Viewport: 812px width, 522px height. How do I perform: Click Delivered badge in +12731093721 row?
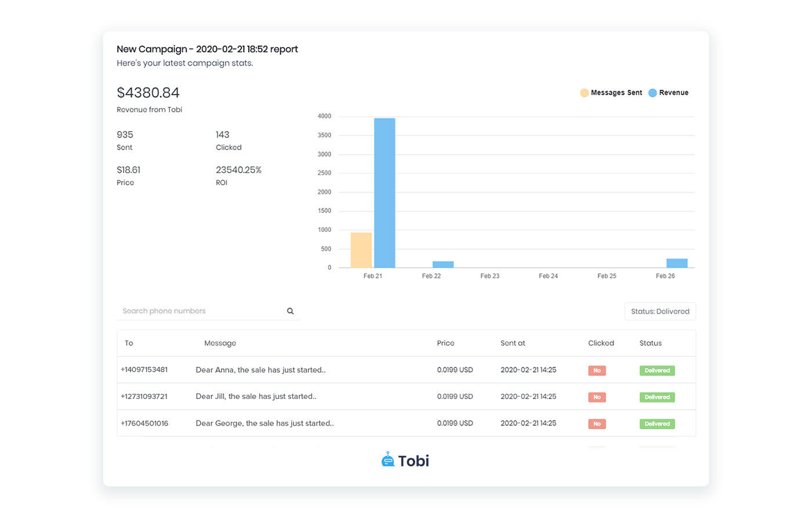[x=657, y=397]
